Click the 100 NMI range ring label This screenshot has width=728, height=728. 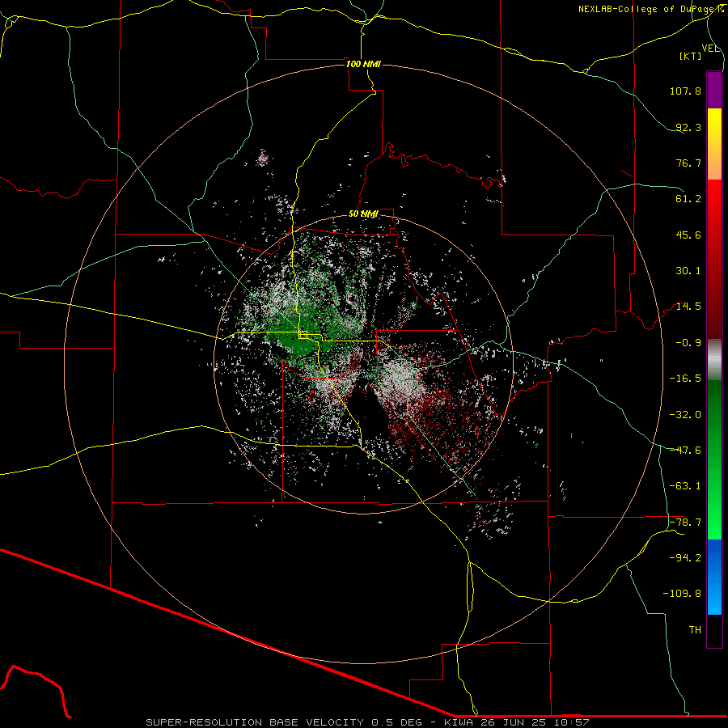point(363,64)
